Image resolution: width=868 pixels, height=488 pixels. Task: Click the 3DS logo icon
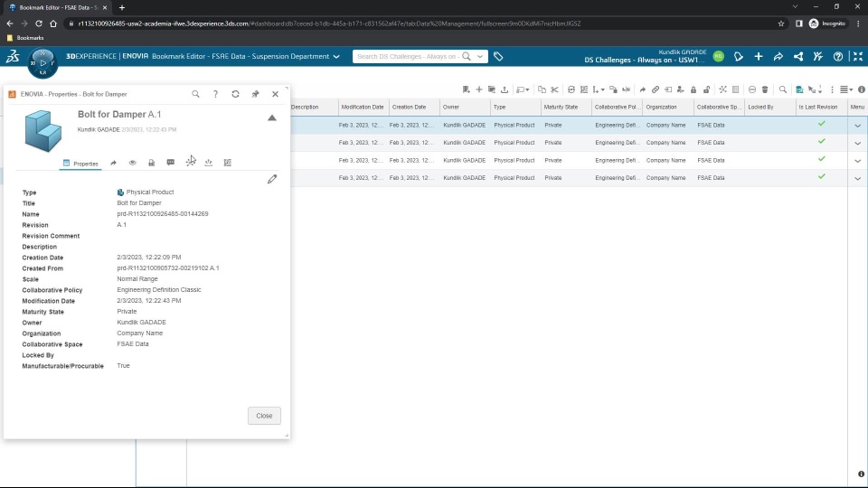point(12,56)
